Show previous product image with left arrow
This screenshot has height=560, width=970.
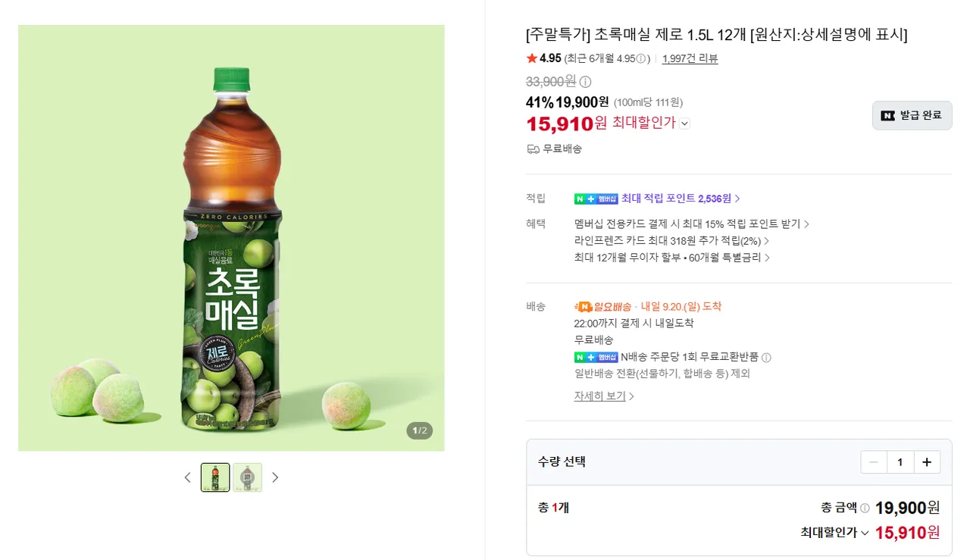tap(188, 477)
